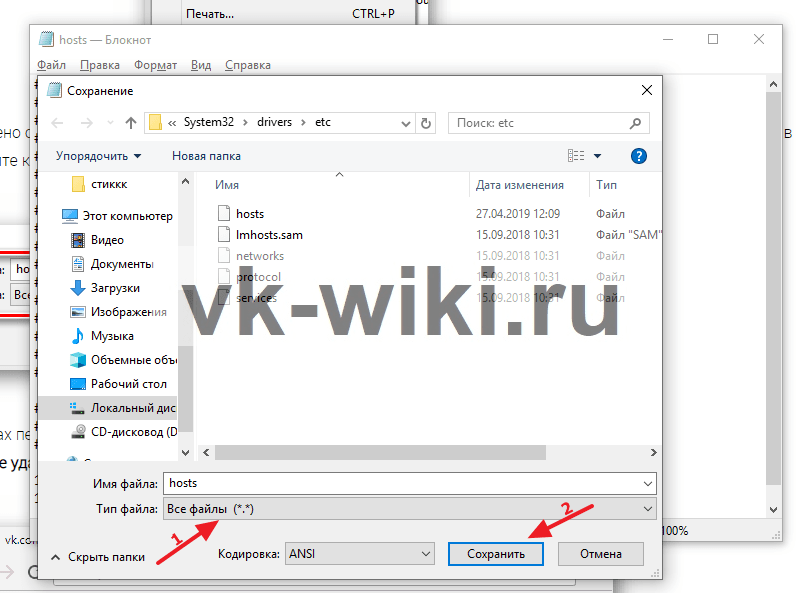The image size is (810, 593).
Task: Click the refresh icon beside the address bar
Action: point(427,123)
